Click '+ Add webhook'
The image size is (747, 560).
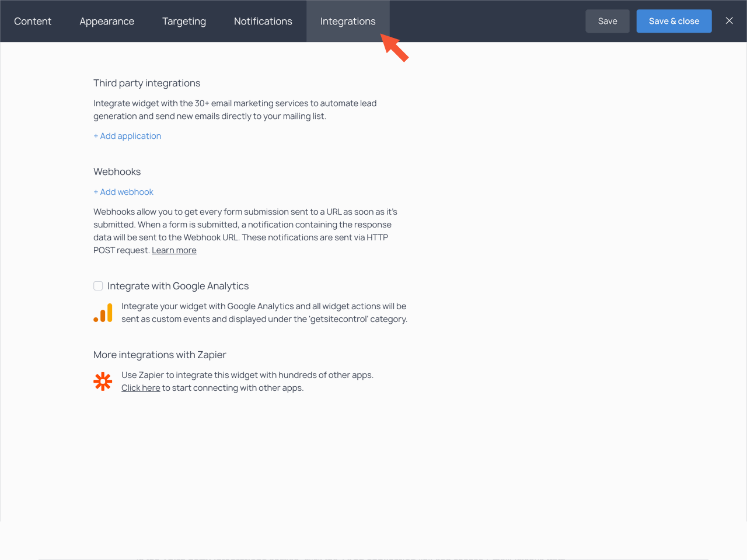coord(123,192)
